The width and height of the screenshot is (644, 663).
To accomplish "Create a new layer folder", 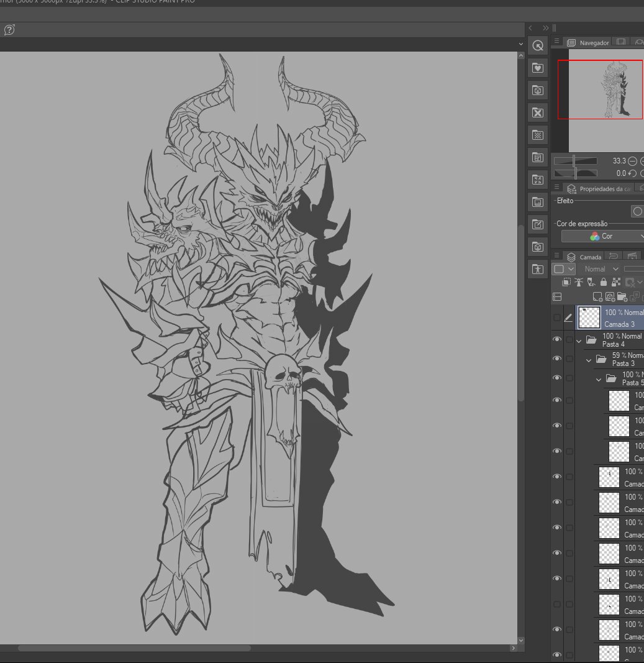I will tap(622, 297).
